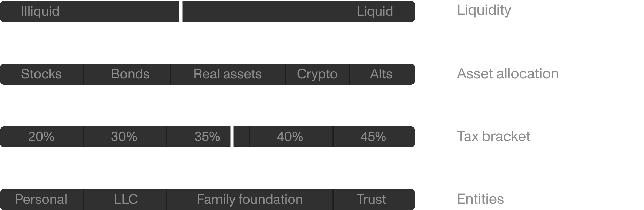Select the Real assets segment
644x210 pixels.
228,74
